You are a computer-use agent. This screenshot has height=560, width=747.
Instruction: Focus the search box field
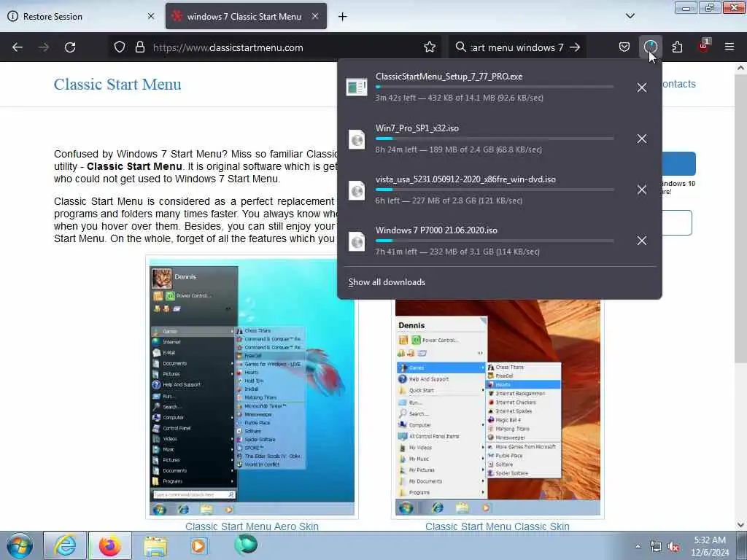(x=517, y=47)
